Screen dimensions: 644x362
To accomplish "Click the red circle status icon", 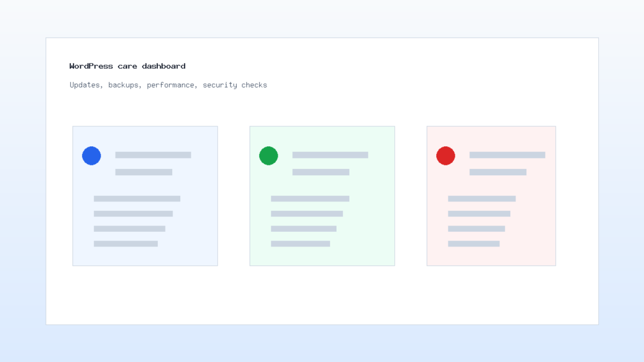I will (446, 156).
